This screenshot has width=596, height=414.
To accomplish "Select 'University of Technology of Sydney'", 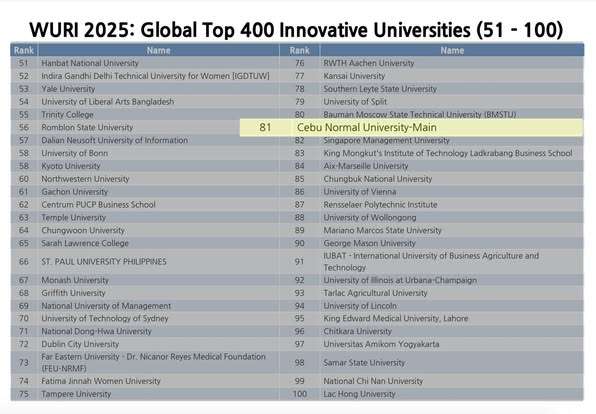I will coord(105,319).
